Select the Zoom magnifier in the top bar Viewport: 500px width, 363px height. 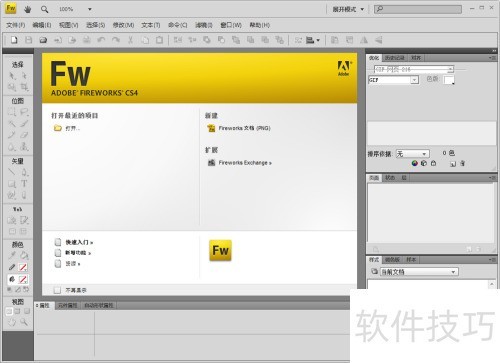point(44,9)
